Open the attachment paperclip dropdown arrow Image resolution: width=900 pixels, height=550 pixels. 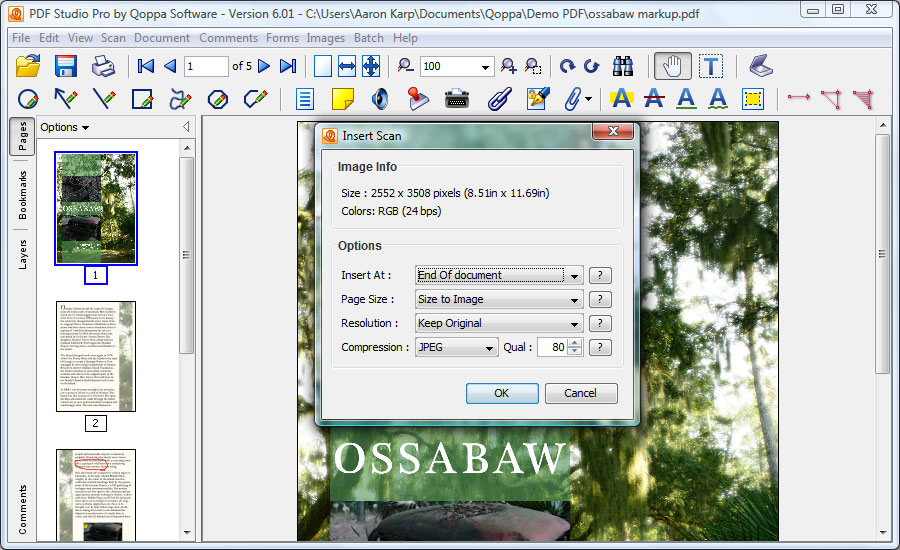[588, 99]
